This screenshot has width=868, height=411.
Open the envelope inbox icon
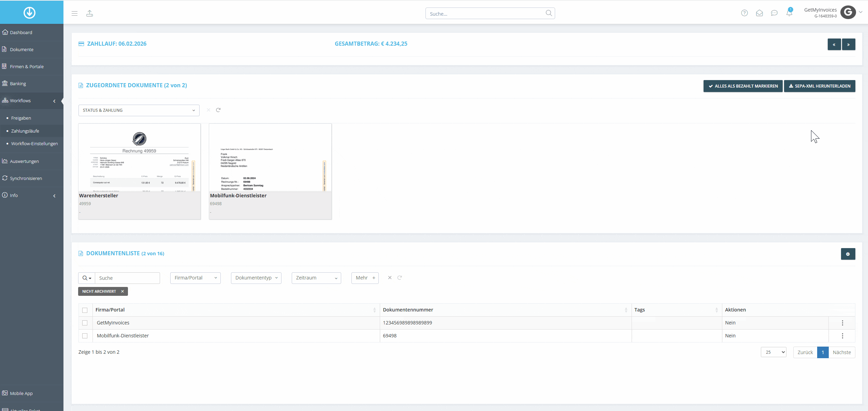[759, 13]
